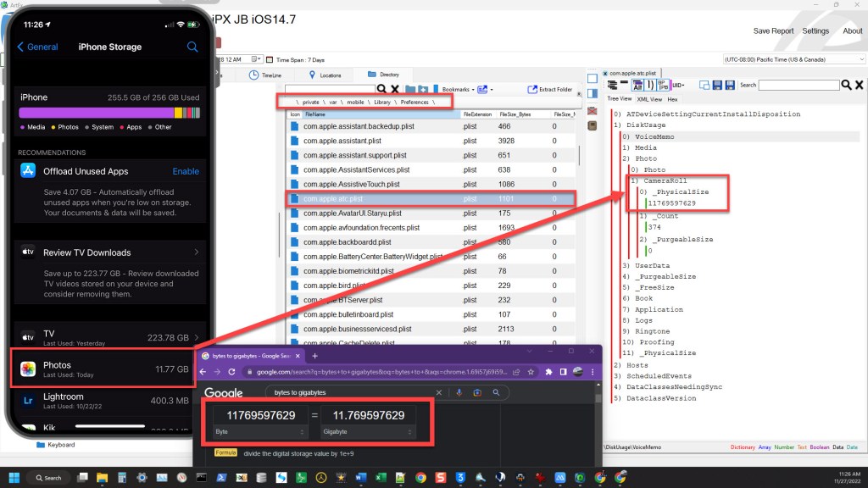Viewport: 868px width, 488px height.
Task: Open Word from the Windows taskbar
Action: pos(362,478)
